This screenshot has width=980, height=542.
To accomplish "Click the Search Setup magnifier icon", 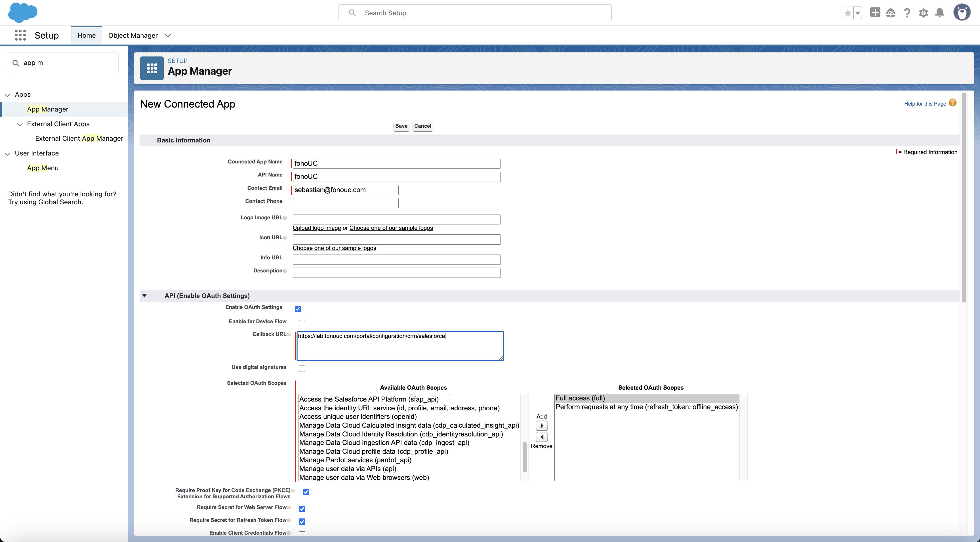I will pos(352,12).
